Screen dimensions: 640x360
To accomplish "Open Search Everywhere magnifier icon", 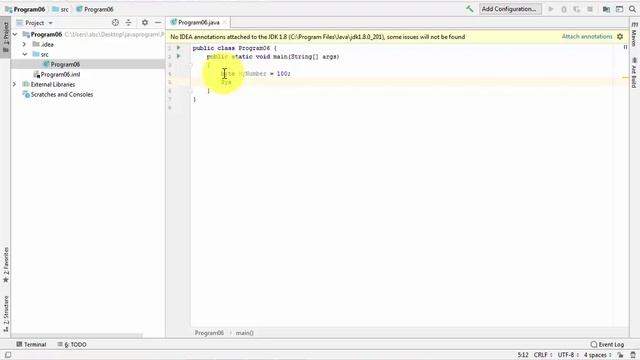I will 632,9.
